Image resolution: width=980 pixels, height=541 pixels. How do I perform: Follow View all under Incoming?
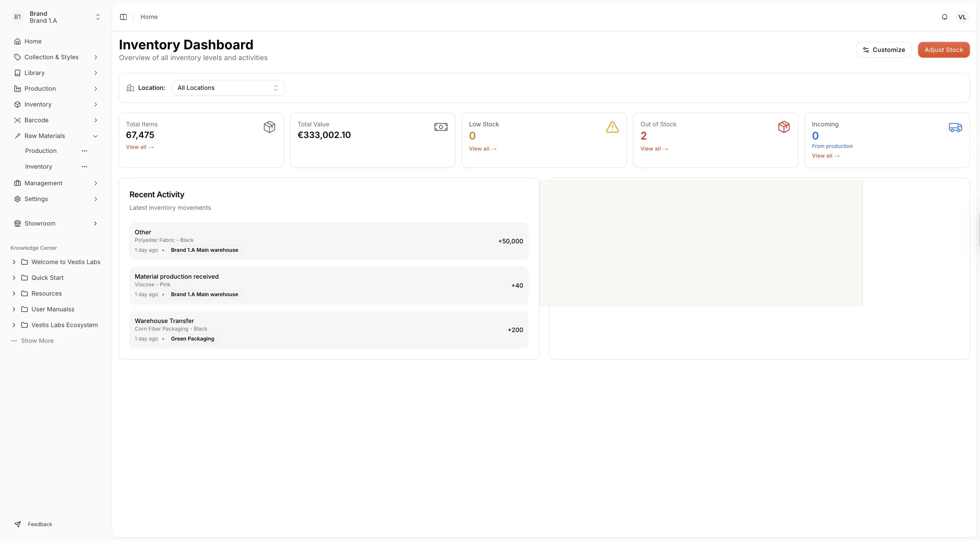pyautogui.click(x=826, y=156)
